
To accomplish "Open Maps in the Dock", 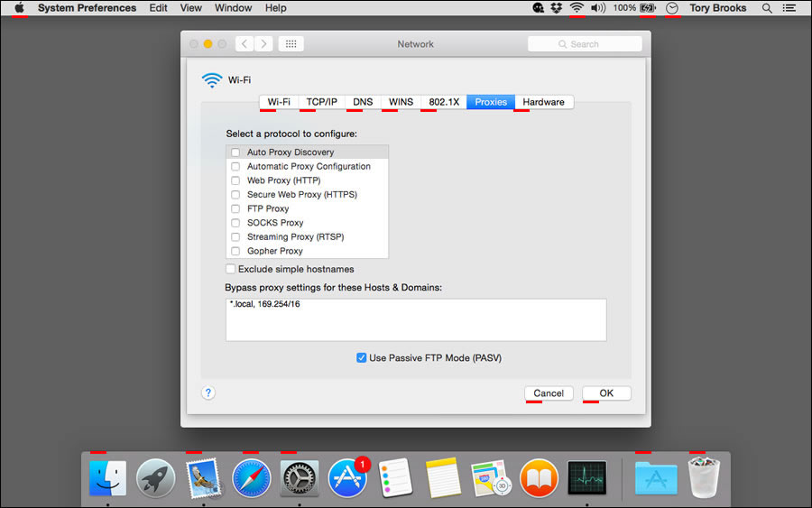I will pos(491,478).
